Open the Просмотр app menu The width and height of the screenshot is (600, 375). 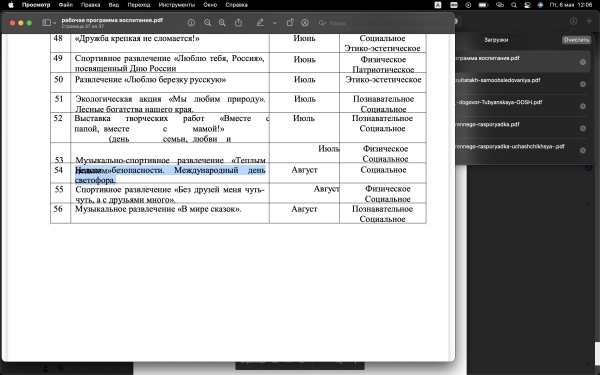coord(36,5)
